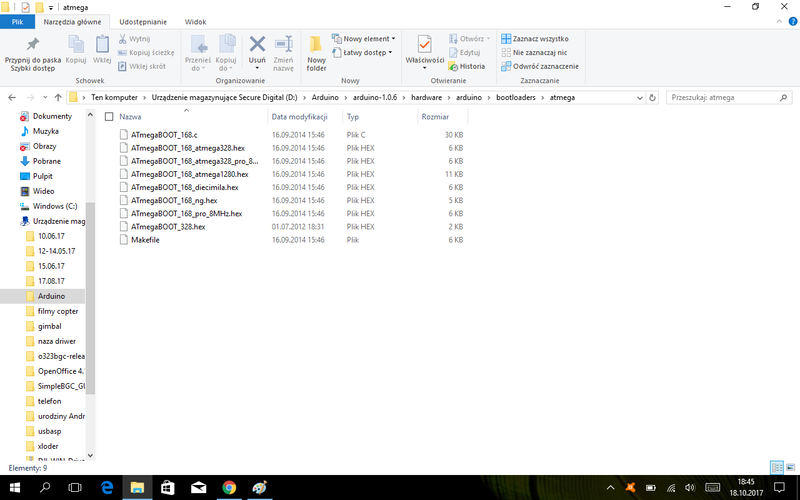This screenshot has width=800, height=500.
Task: Click Przypnij do paska Szybki dostęp
Action: click(32, 52)
